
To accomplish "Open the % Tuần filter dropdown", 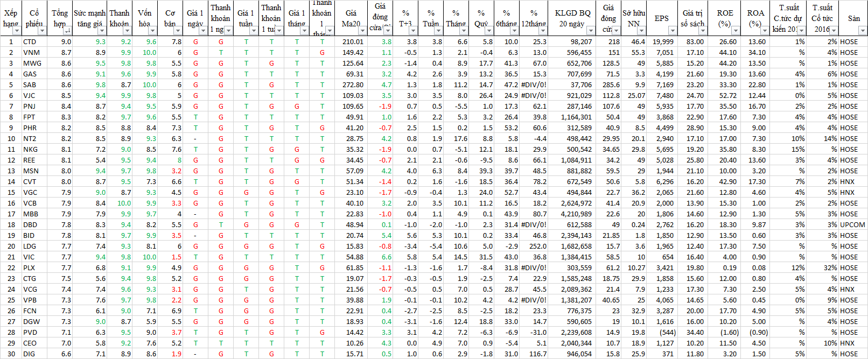I will pos(438,31).
